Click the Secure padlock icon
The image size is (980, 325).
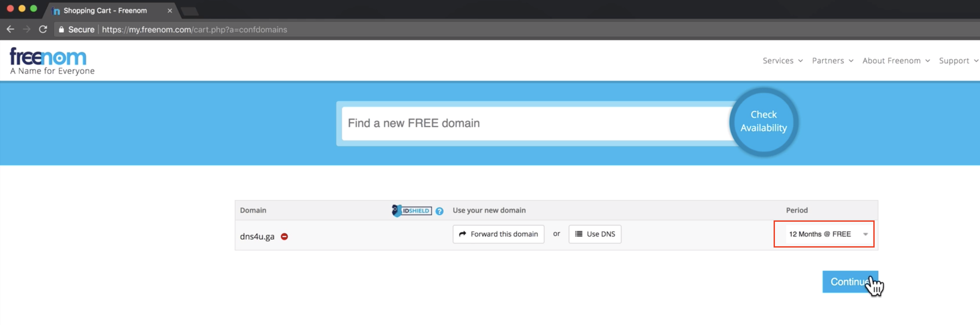coord(61,29)
